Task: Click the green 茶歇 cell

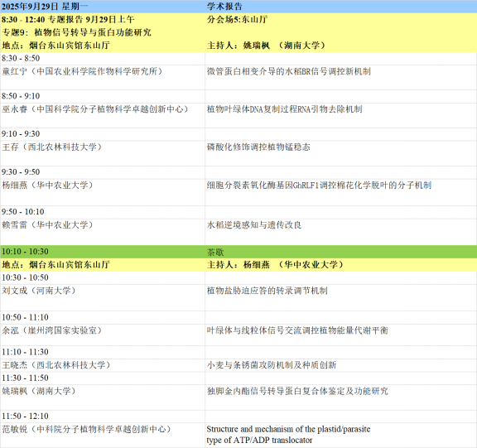Action: [340, 252]
